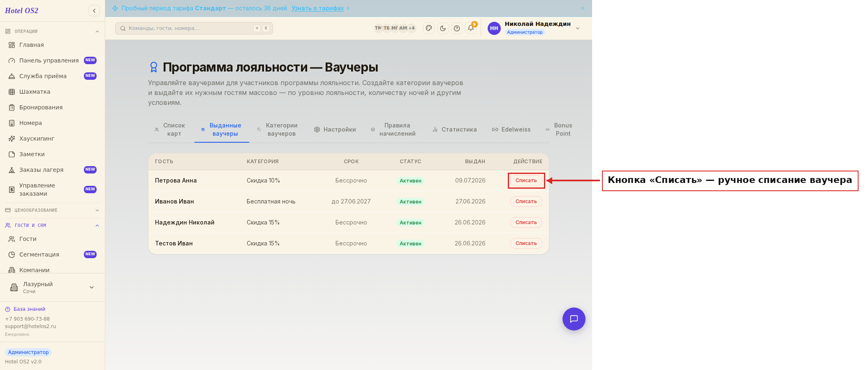Navigate to Бронирования
Screen dimensions: 868x370
click(x=52, y=107)
